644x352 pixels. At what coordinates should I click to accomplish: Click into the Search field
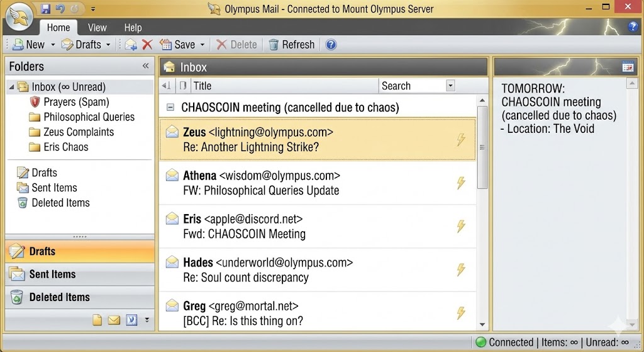click(413, 86)
